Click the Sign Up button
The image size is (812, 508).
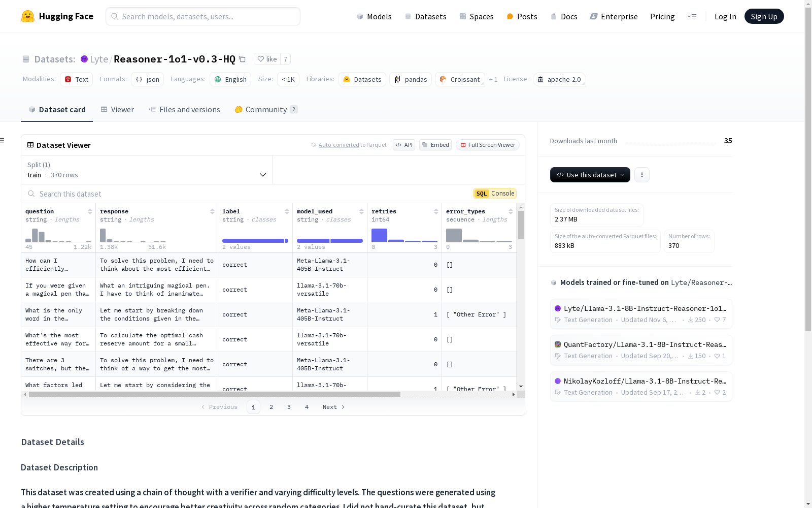(764, 16)
